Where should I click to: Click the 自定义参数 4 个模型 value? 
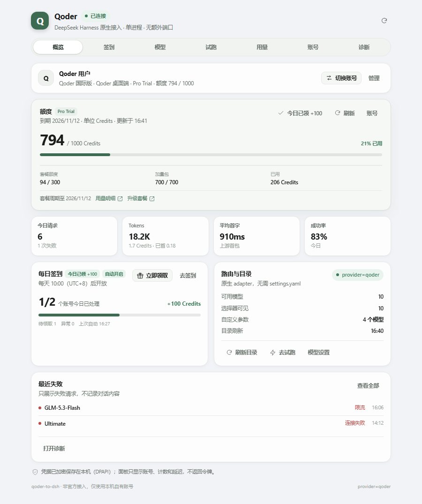[x=373, y=319]
